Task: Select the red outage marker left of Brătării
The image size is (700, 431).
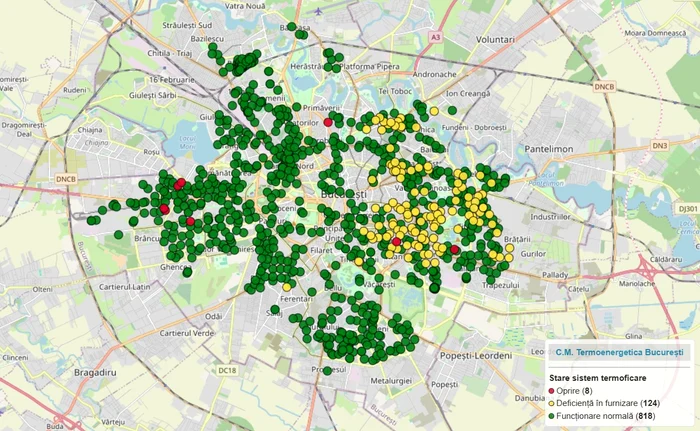Action: [x=455, y=250]
